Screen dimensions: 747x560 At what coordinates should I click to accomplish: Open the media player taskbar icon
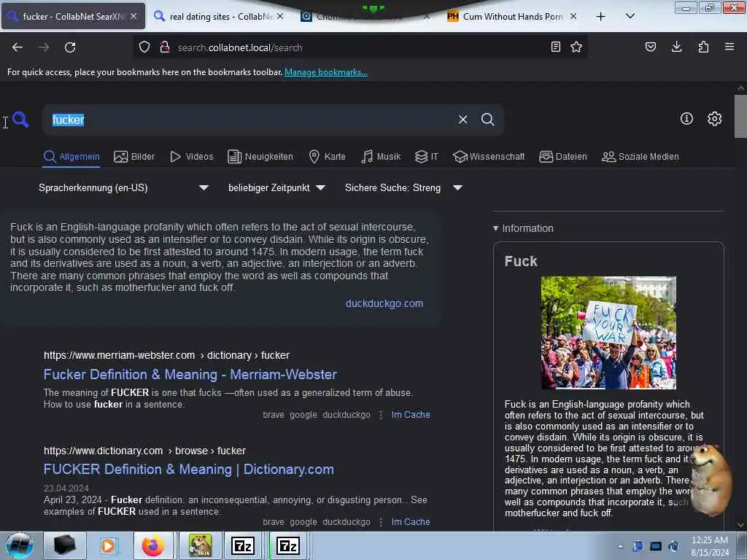pyautogui.click(x=108, y=545)
